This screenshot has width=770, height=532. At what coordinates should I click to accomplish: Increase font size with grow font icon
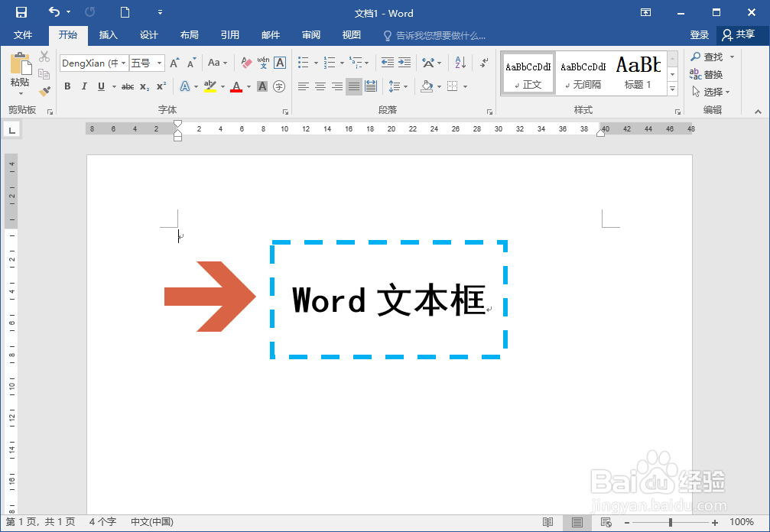click(174, 63)
